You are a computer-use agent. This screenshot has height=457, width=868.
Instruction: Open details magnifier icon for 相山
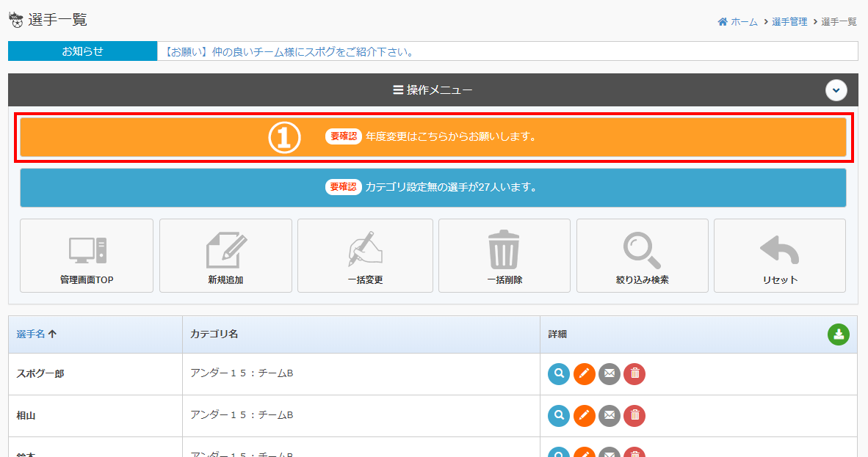(559, 416)
